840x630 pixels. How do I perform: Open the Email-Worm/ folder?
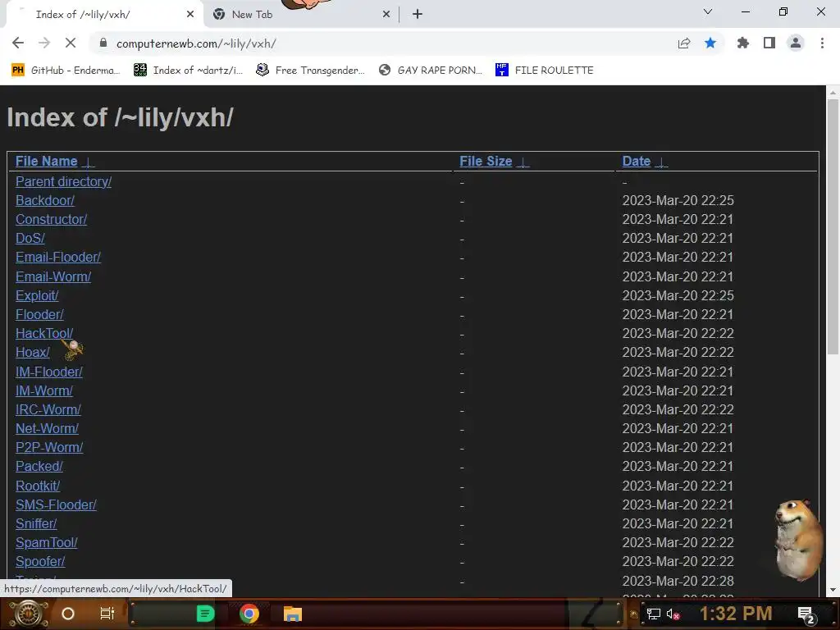(53, 276)
